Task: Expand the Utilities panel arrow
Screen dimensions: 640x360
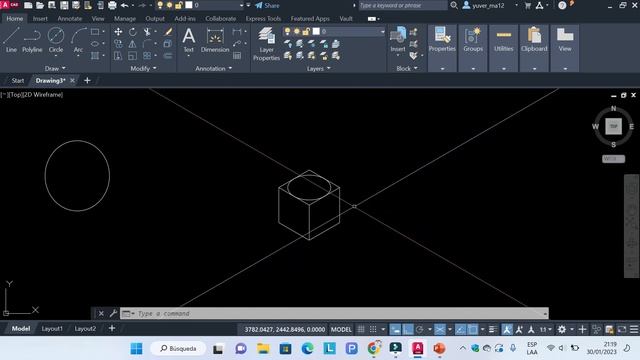Action: click(x=504, y=69)
